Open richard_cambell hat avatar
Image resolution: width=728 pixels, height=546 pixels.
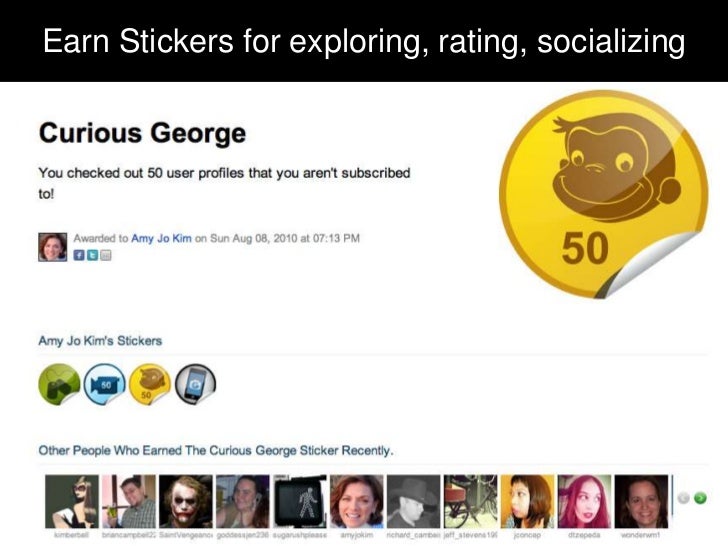[x=414, y=501]
